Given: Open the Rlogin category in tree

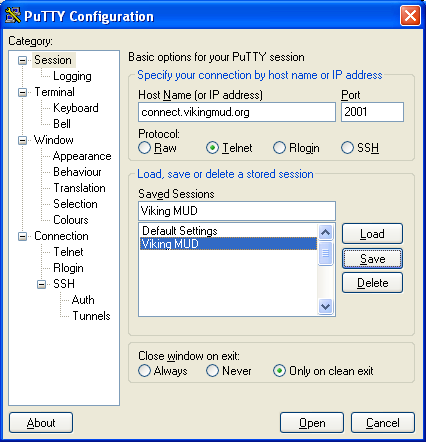Looking at the screenshot, I should click(x=68, y=268).
